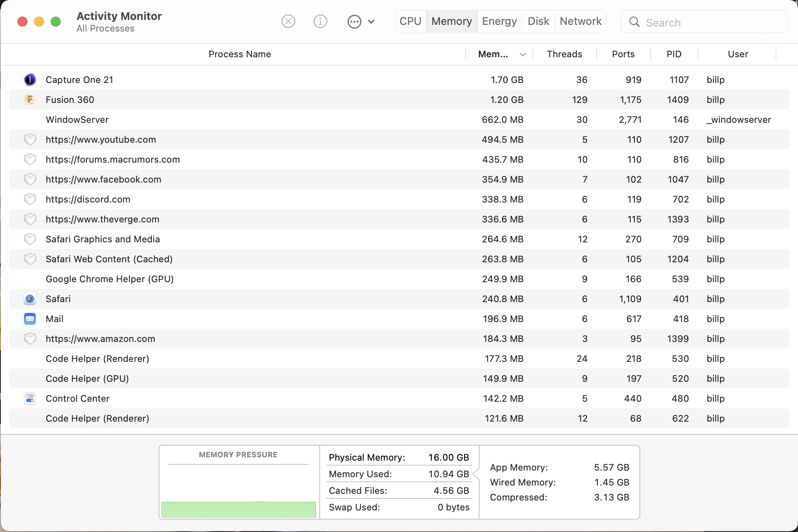
Task: Sort by Process Name column header
Action: pos(240,54)
